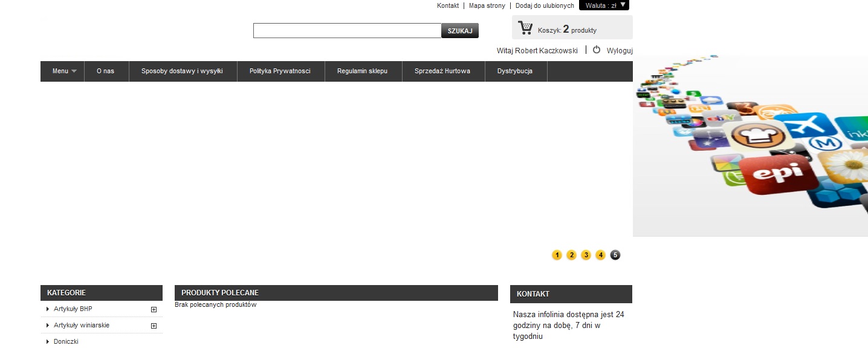Open the Koszyk cart with 2 produkty
The height and width of the screenshot is (348, 868).
tap(572, 28)
